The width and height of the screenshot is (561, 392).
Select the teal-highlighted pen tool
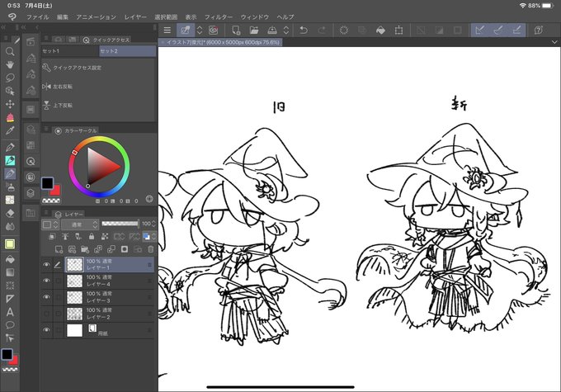[10, 160]
